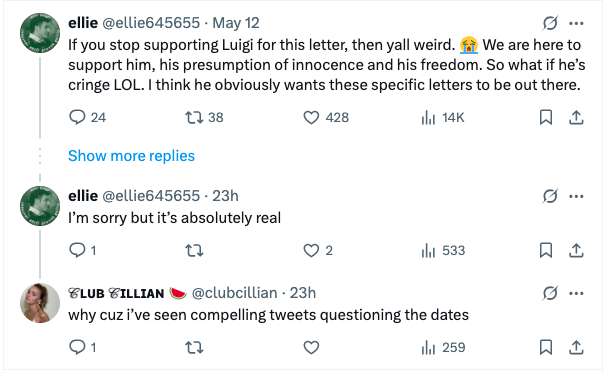
Task: Open the three-dot menu on clubcillian's tweet
Action: point(576,293)
